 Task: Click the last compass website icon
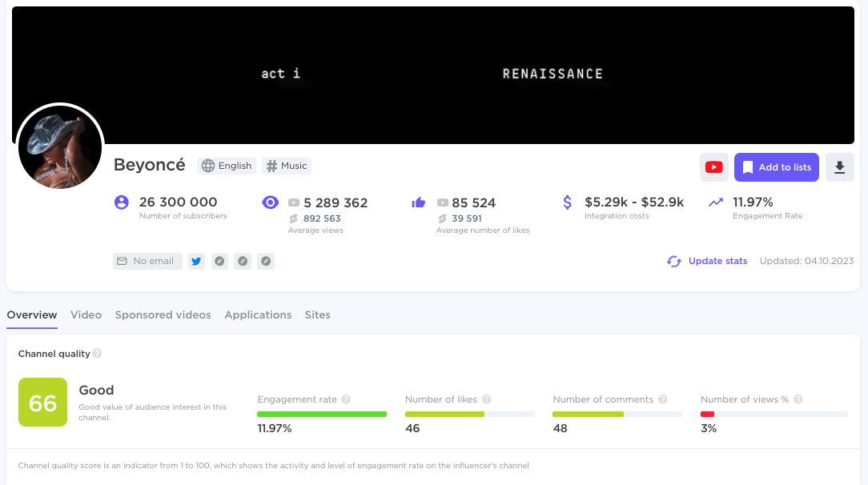click(x=266, y=261)
